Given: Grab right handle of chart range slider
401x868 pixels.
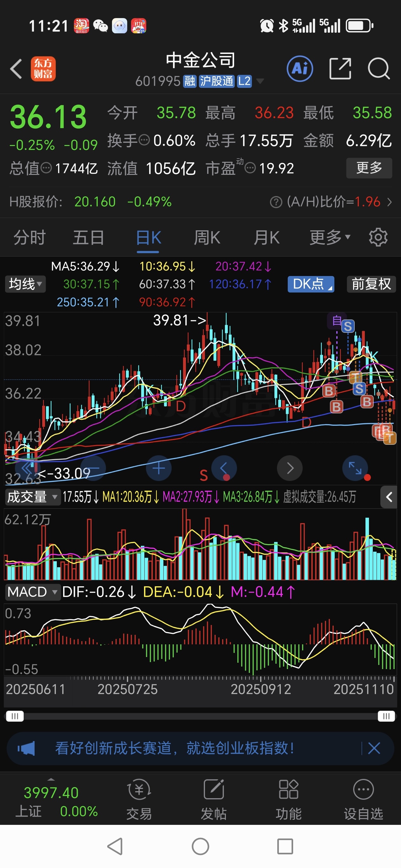Looking at the screenshot, I should (386, 716).
